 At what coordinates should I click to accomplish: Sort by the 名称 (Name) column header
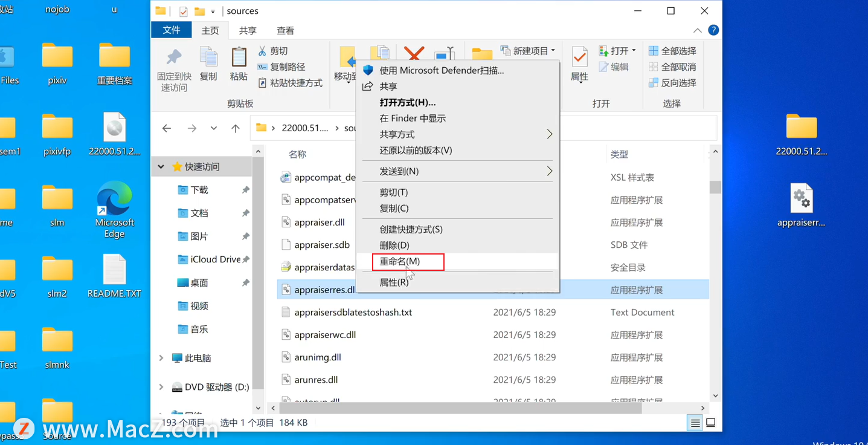pos(297,154)
